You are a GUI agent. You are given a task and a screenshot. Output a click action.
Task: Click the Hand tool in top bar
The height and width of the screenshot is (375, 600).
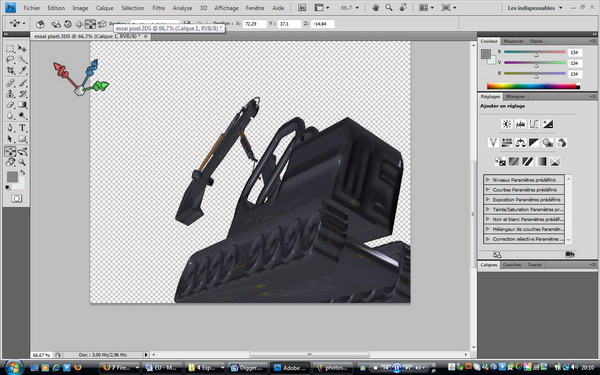tap(375, 8)
